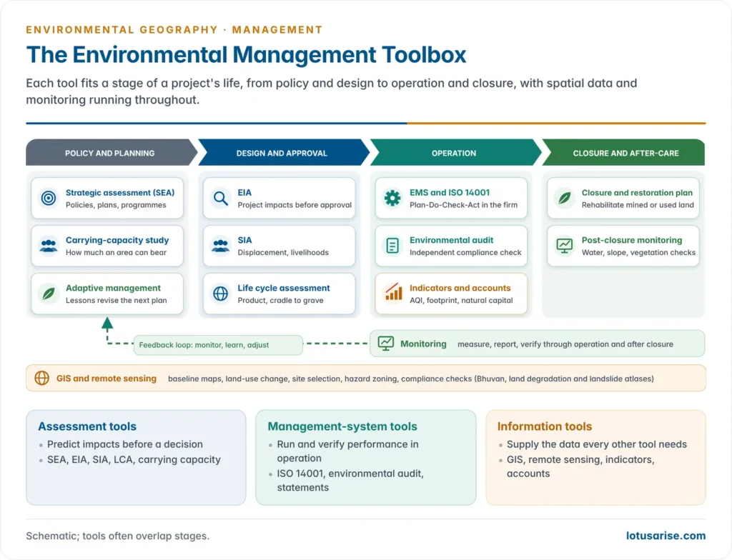Click the green feedback loop arrowhead
732x560 pixels.
pos(107,323)
